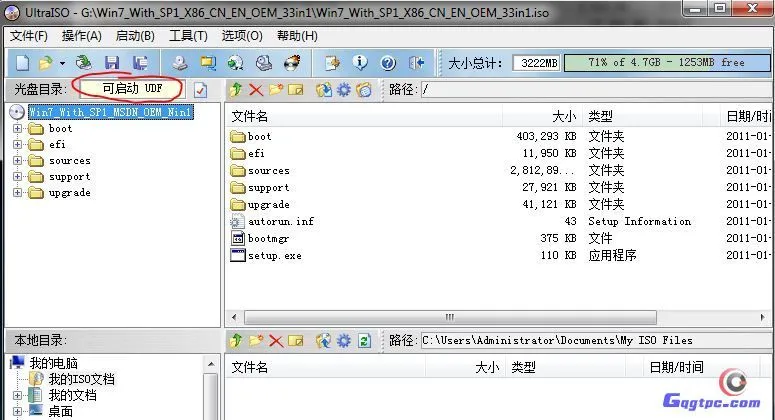Expand the efi folder tree node
The height and width of the screenshot is (420, 775).
pos(17,144)
